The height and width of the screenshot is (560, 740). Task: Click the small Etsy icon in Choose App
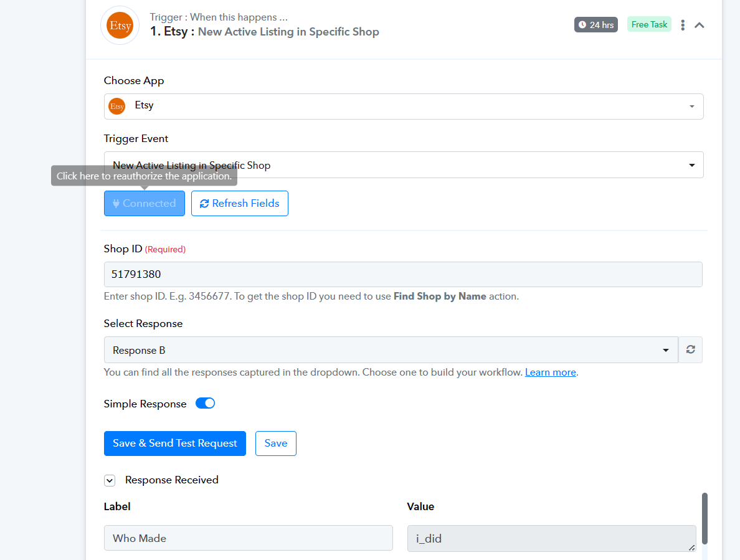(x=117, y=106)
